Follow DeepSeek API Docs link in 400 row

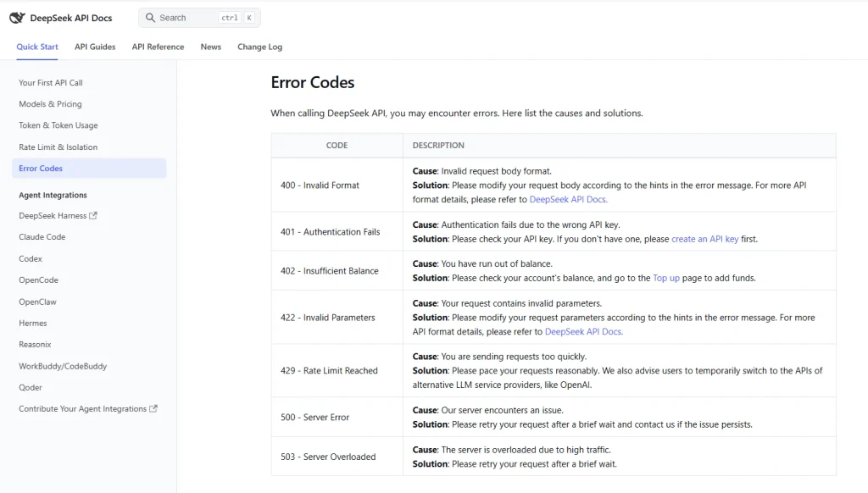coord(569,199)
